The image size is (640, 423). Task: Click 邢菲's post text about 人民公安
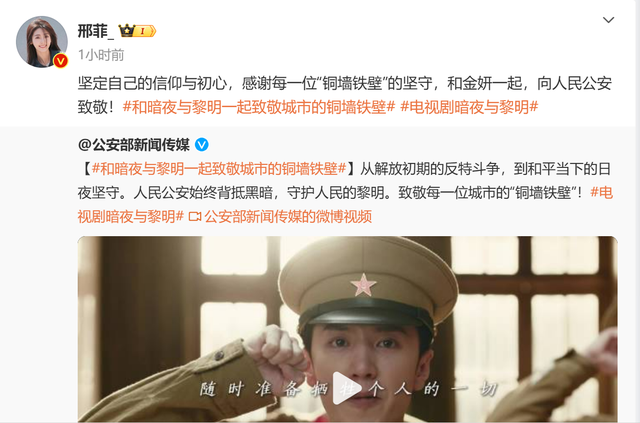344,95
